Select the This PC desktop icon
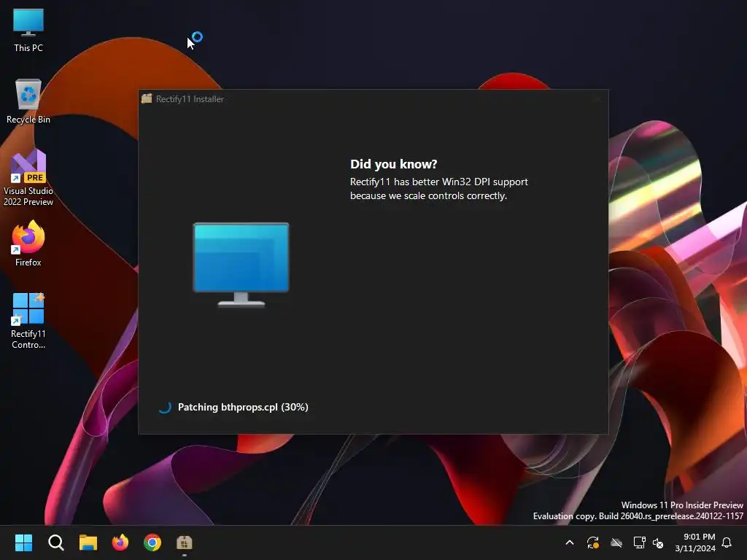 coord(28,30)
